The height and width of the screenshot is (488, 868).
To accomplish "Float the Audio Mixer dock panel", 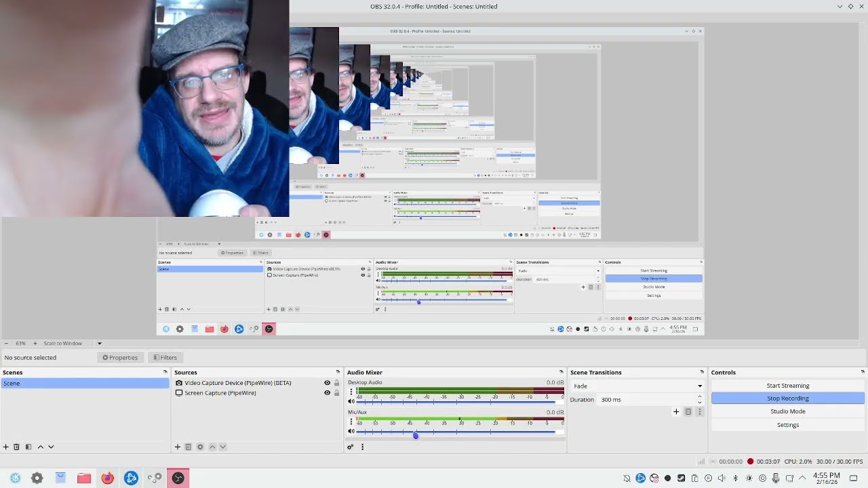I will click(x=561, y=372).
